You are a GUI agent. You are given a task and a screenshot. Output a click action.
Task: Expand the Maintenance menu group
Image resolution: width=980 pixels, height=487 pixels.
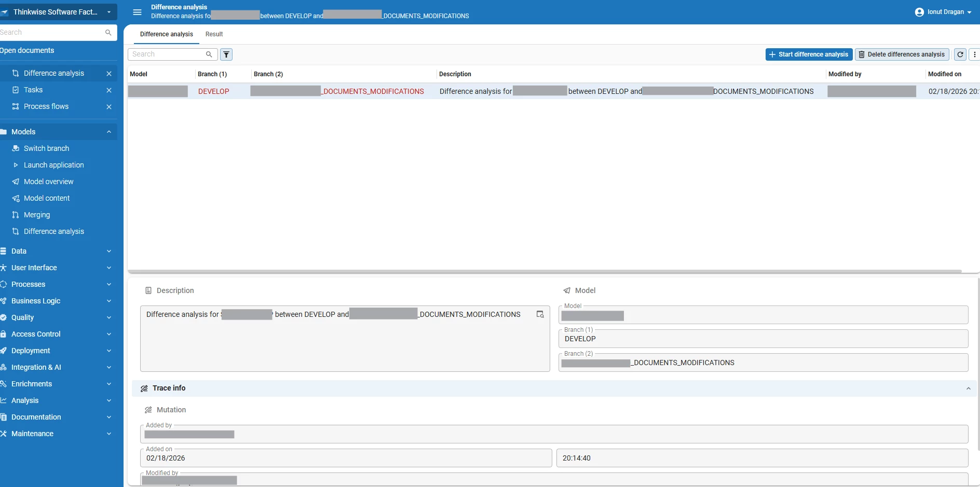109,434
